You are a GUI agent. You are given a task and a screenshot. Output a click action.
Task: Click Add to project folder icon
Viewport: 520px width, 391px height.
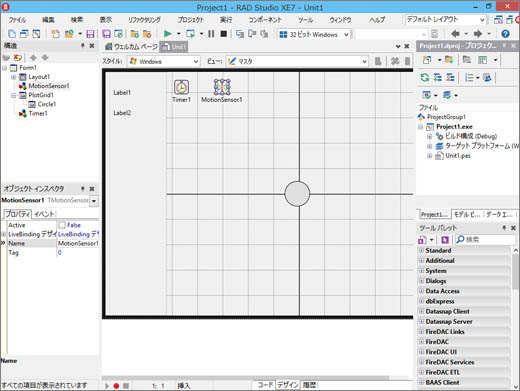point(449,60)
